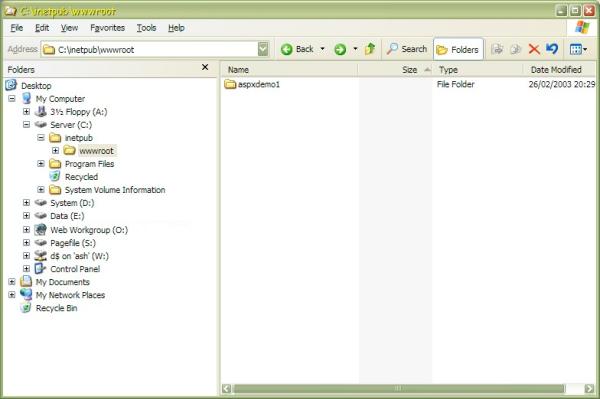This screenshot has height=399, width=600.
Task: Expand the wwwroot folder node
Action: pos(55,151)
